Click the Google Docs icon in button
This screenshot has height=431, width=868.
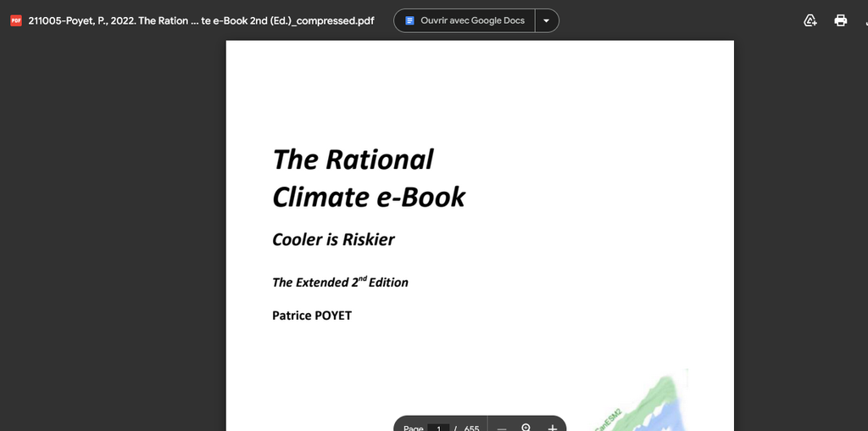point(410,20)
